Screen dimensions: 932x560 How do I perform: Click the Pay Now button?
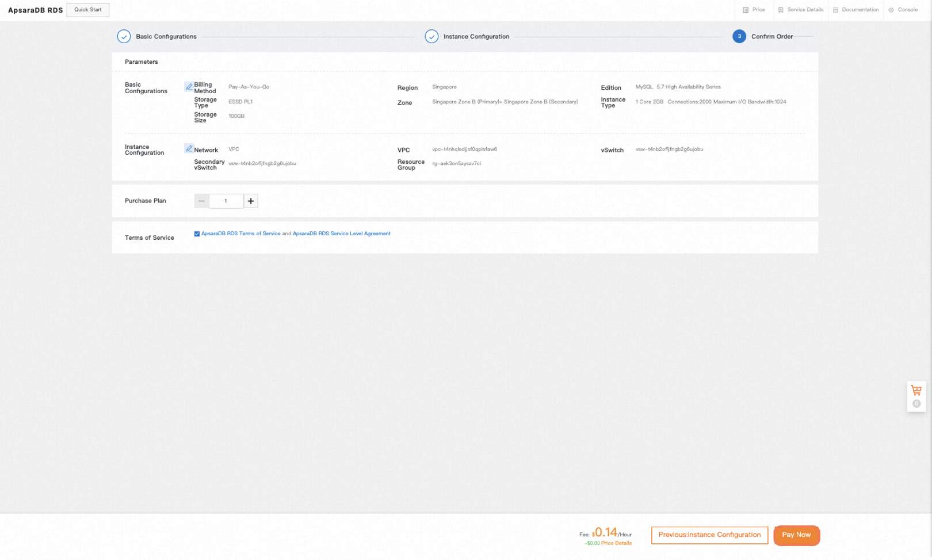point(796,535)
